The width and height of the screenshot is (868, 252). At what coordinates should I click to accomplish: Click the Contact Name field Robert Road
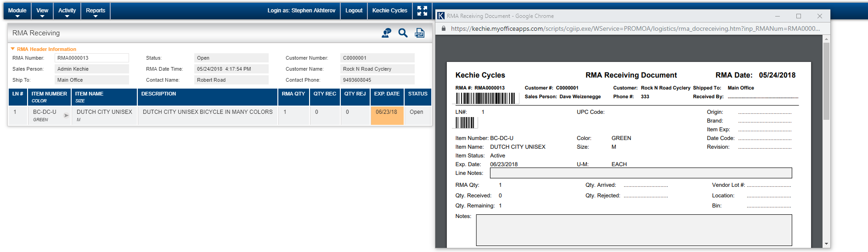tap(231, 80)
